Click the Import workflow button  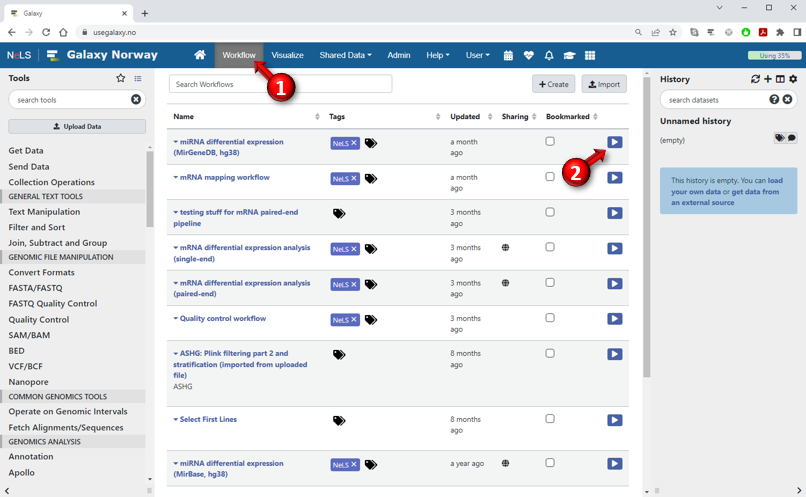point(604,84)
